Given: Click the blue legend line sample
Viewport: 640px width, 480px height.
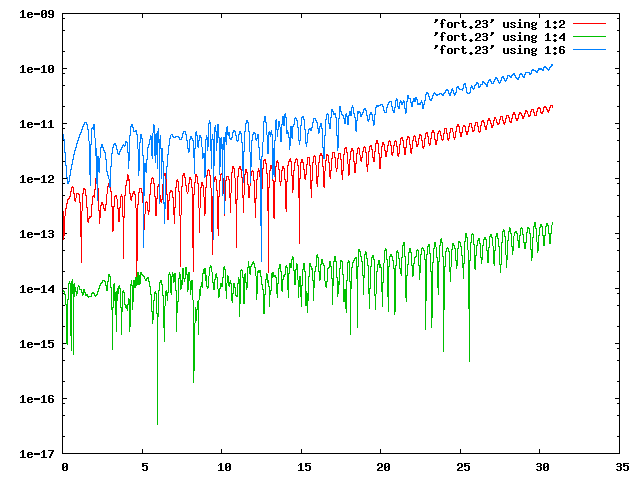Looking at the screenshot, I should (x=589, y=50).
